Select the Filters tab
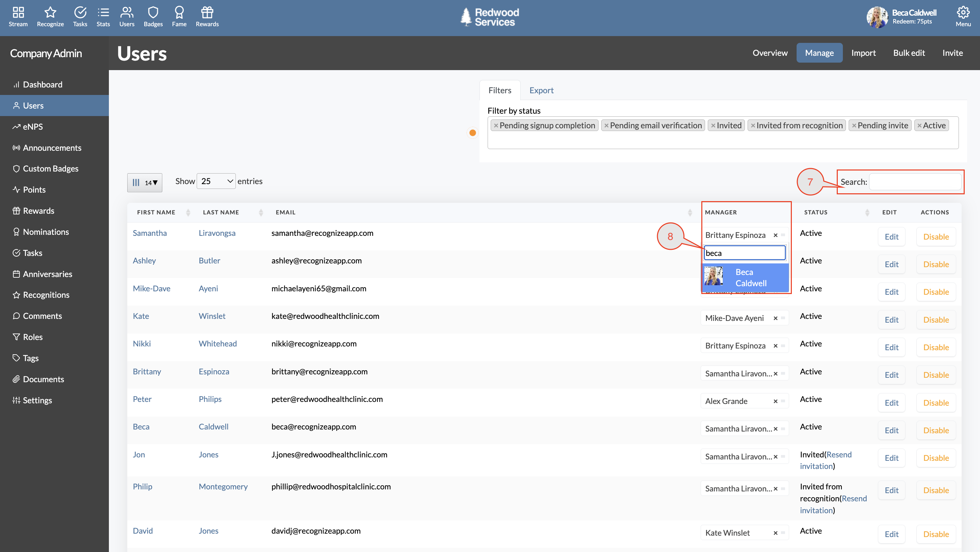The image size is (980, 552). point(500,90)
